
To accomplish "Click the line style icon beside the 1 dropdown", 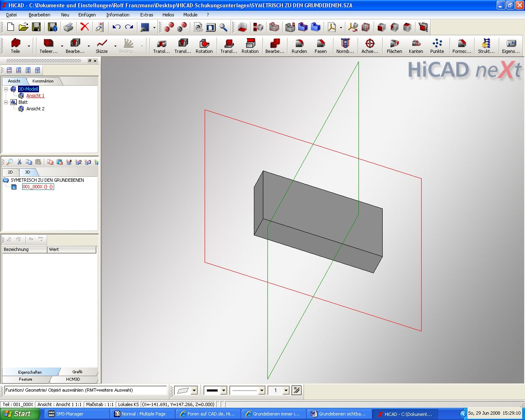I will click(297, 390).
